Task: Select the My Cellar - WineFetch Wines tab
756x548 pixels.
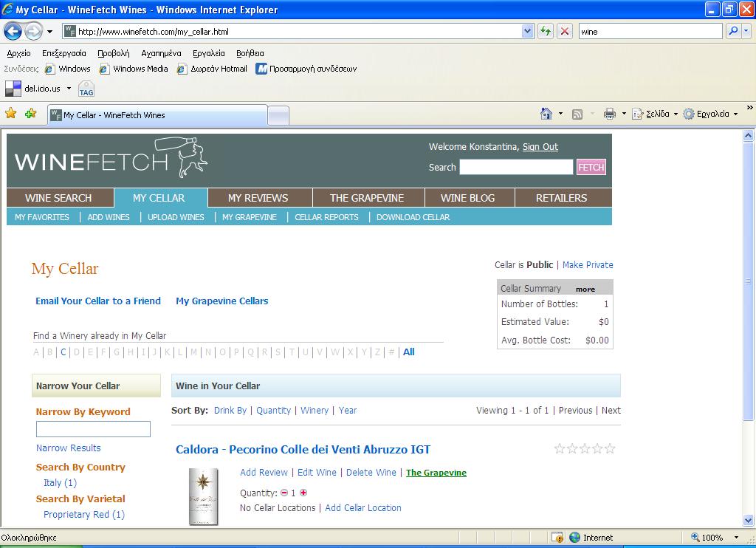Action: [158, 115]
